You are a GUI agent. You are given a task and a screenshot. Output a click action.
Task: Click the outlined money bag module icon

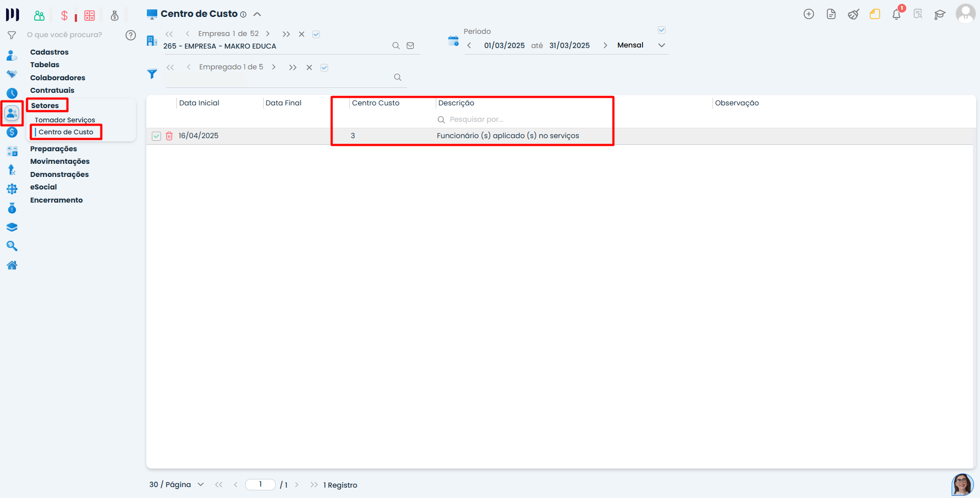[x=115, y=16]
